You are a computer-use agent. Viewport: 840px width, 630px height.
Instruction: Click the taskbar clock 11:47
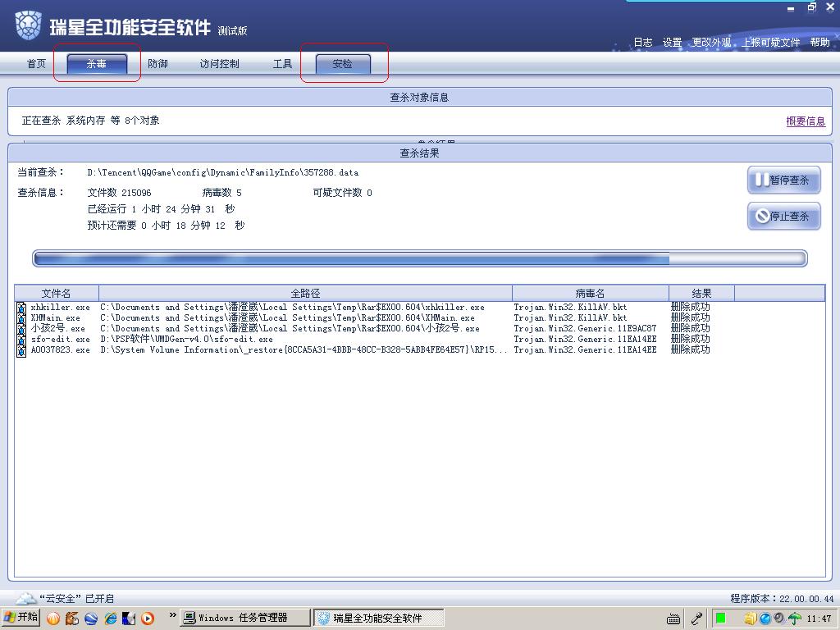pos(819,619)
